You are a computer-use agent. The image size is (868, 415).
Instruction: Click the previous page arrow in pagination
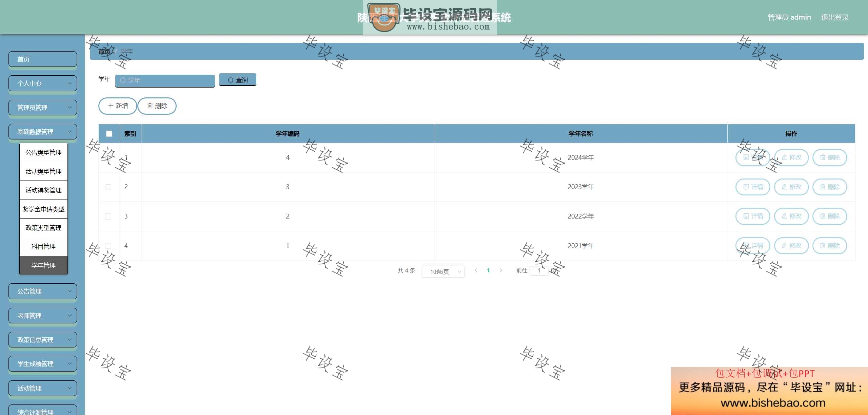476,270
